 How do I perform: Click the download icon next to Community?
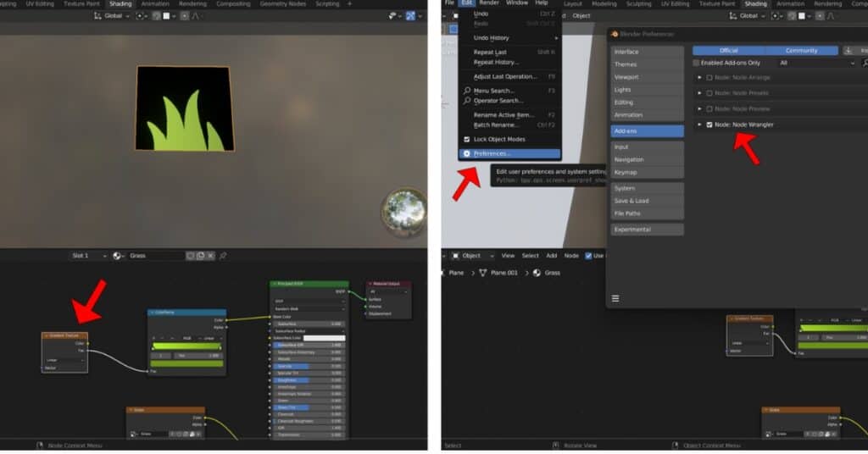tap(849, 50)
